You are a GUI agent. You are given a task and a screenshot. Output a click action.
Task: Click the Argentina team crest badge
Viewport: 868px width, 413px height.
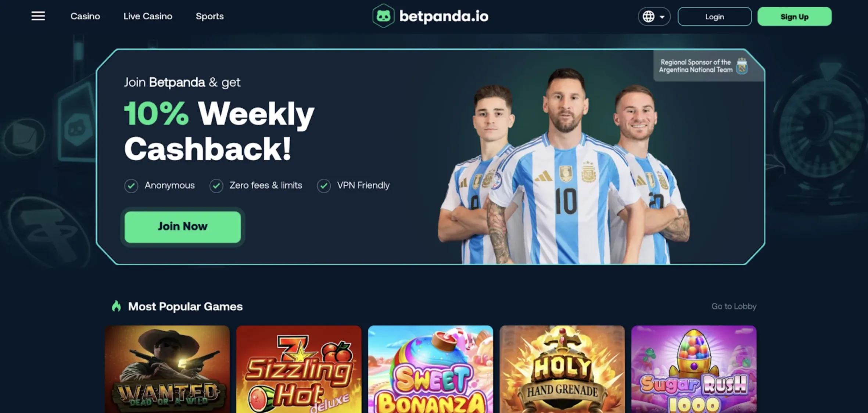(742, 66)
